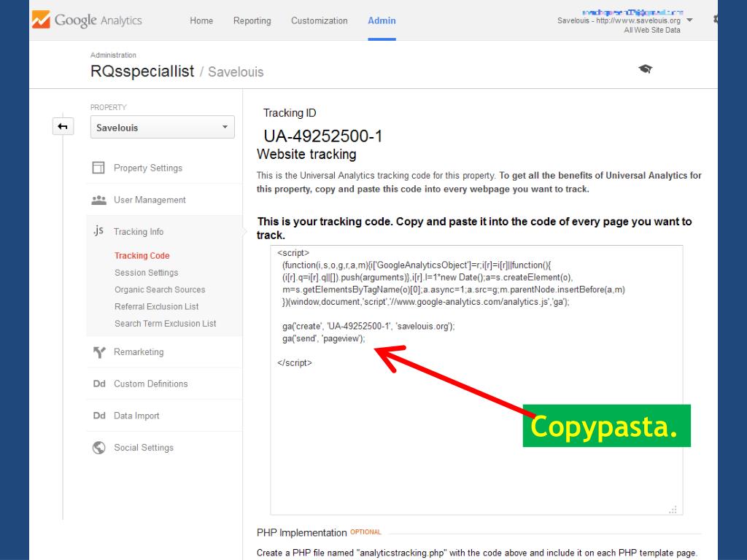Click the Remarketing fork icon
Viewport: 747px width, 560px height.
click(99, 352)
